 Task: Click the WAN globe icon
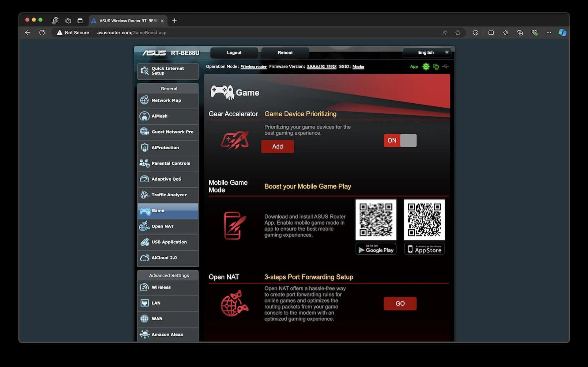point(144,319)
